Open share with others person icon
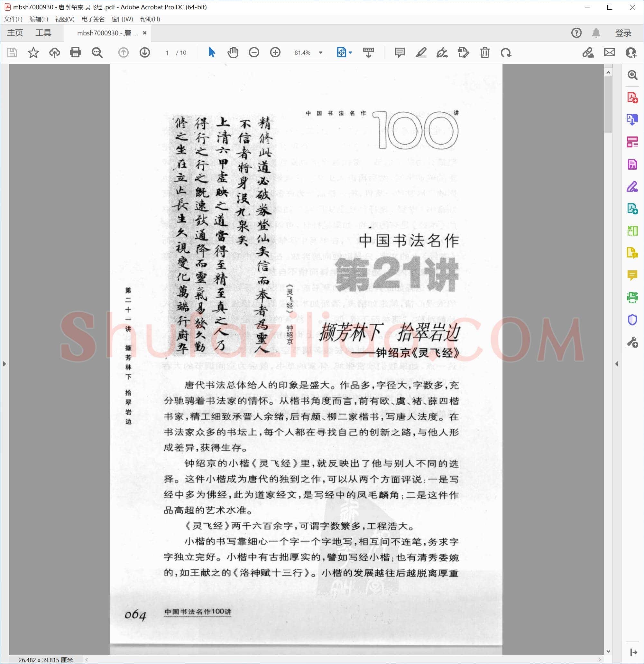The width and height of the screenshot is (644, 664). click(x=631, y=52)
